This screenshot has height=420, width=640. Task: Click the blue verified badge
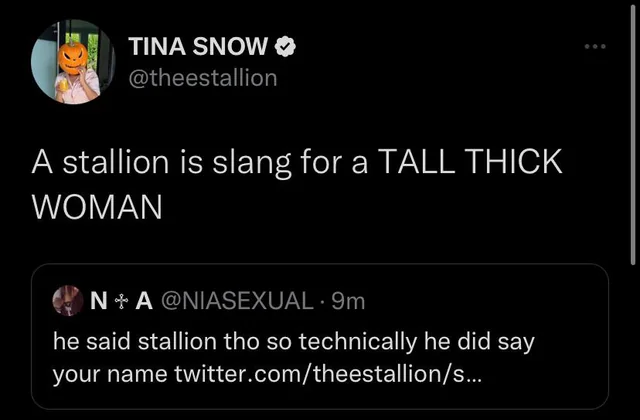(285, 46)
